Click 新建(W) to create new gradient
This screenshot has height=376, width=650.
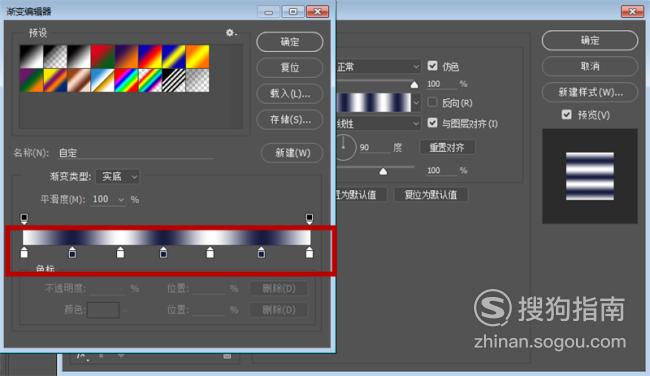point(292,153)
